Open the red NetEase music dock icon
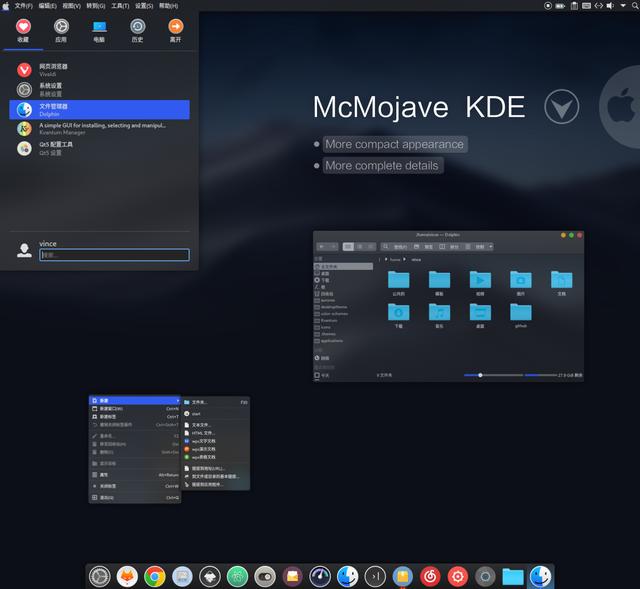This screenshot has height=589, width=640. click(430, 576)
